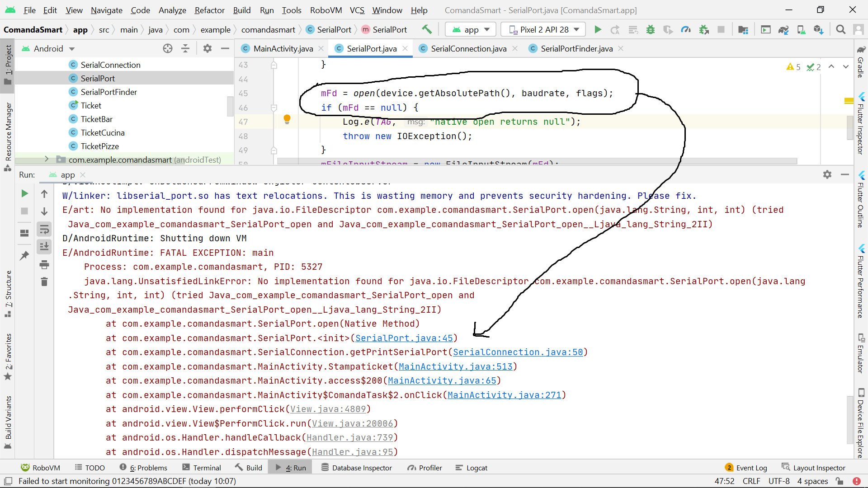Click the Debug app bug icon

point(651,30)
